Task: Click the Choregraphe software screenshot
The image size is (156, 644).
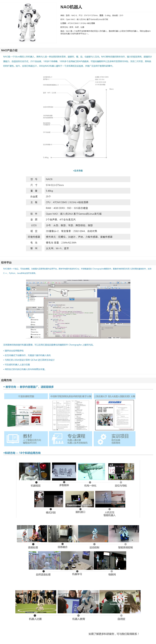Action: [x=78, y=309]
